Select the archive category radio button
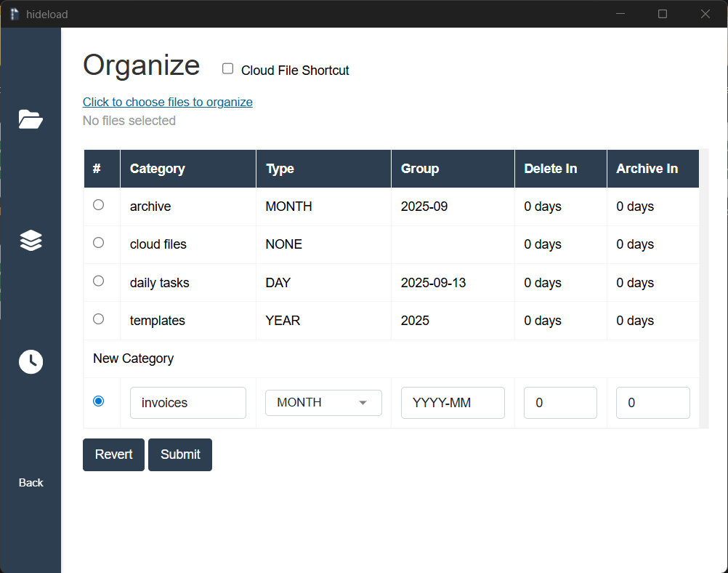728x573 pixels. (99, 204)
